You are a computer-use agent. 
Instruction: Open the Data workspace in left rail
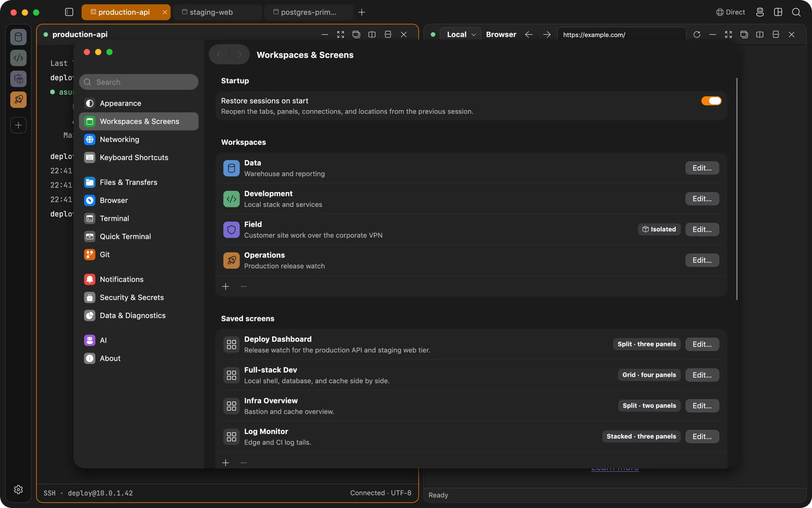point(18,37)
